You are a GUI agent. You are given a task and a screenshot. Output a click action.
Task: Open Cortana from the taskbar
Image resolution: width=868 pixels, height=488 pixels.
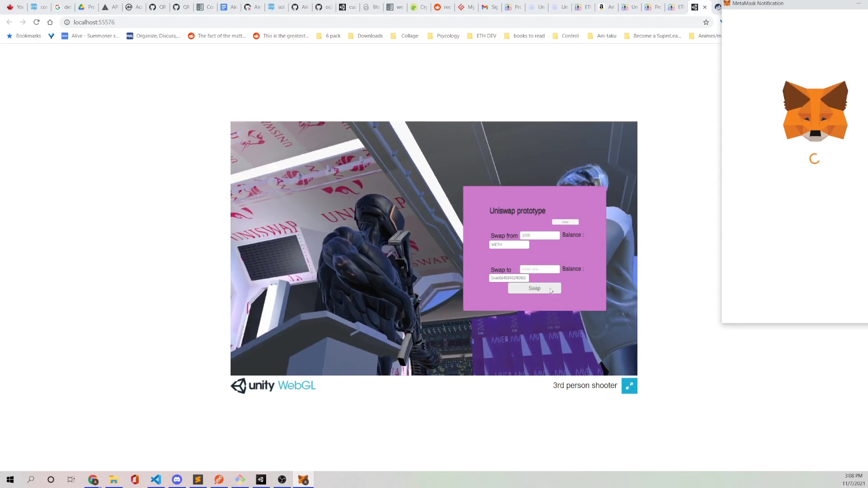click(51, 479)
